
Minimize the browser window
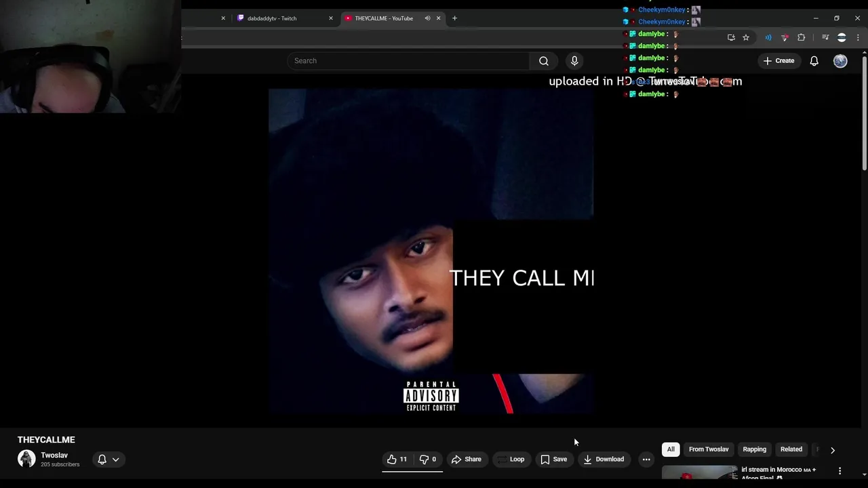coord(816,18)
